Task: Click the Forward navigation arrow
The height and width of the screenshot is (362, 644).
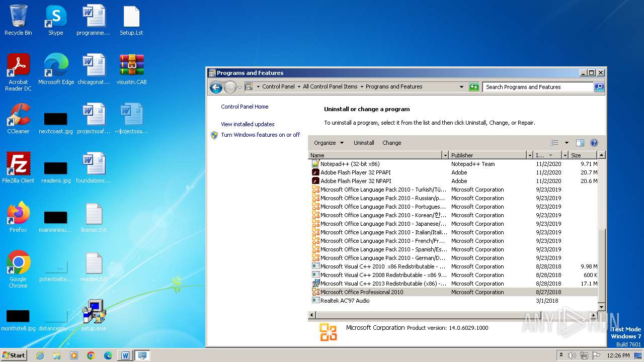Action: pos(230,87)
